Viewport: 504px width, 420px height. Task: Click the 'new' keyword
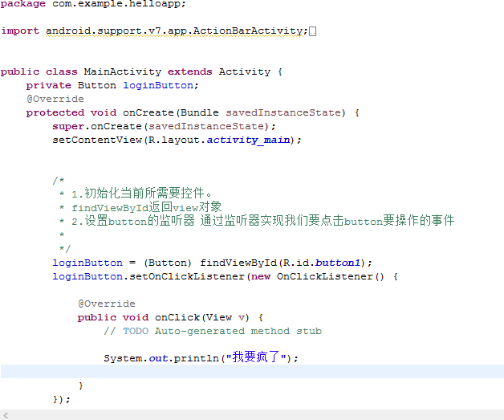[261, 277]
